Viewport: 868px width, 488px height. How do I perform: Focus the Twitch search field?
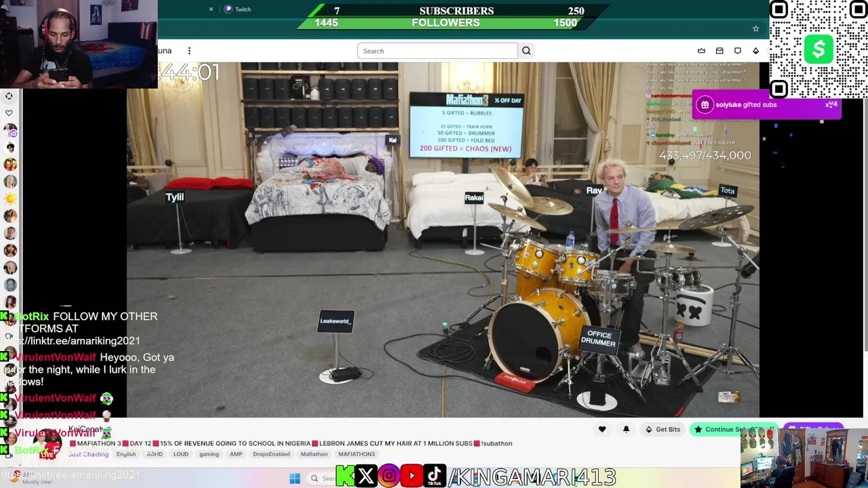[x=437, y=51]
